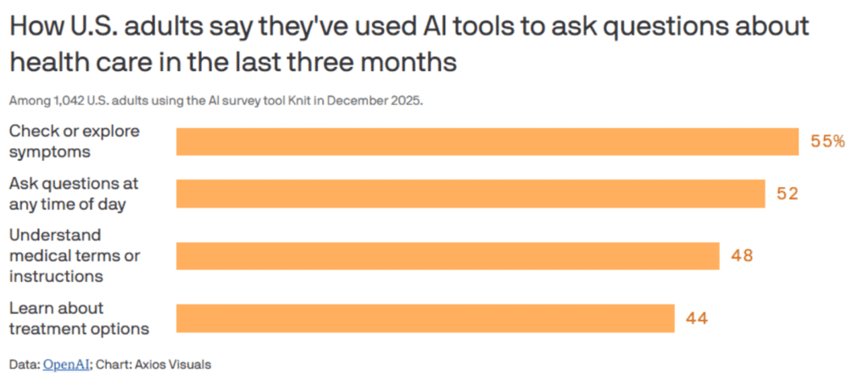Open the OpenAI data source link
The image size is (868, 381).
click(x=65, y=365)
